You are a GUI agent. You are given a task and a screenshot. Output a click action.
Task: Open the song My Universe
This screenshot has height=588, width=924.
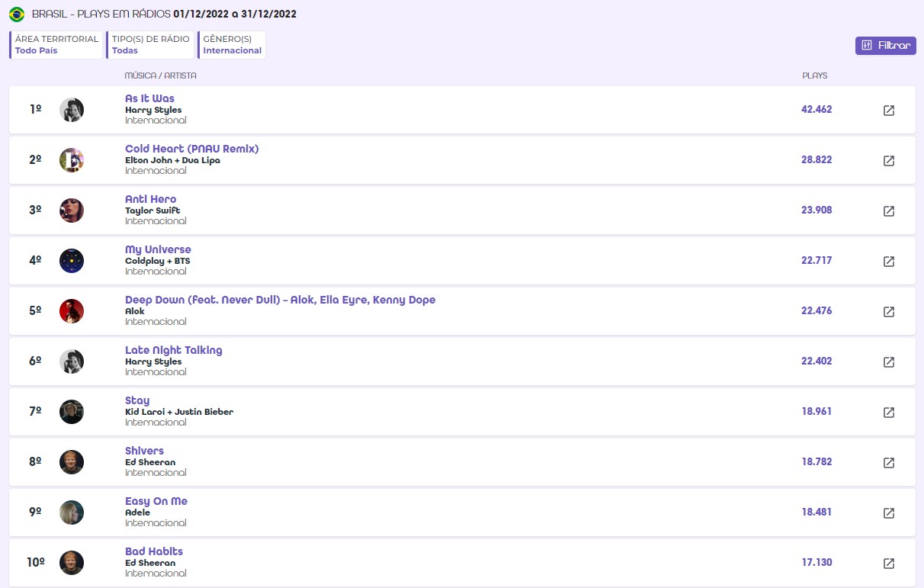(x=158, y=249)
